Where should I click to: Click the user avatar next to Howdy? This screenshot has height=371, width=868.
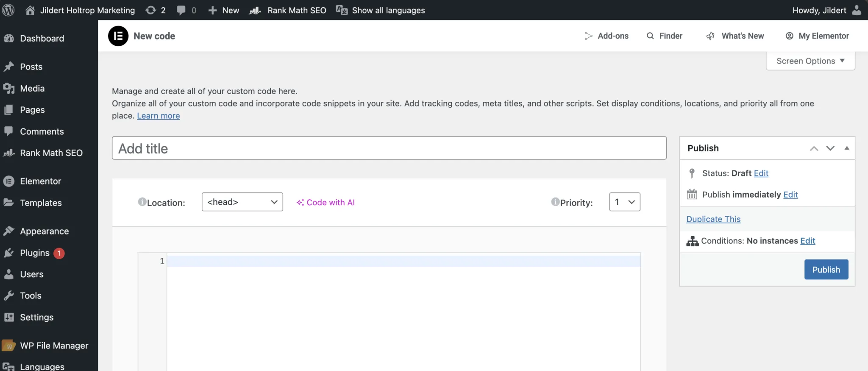tap(857, 10)
